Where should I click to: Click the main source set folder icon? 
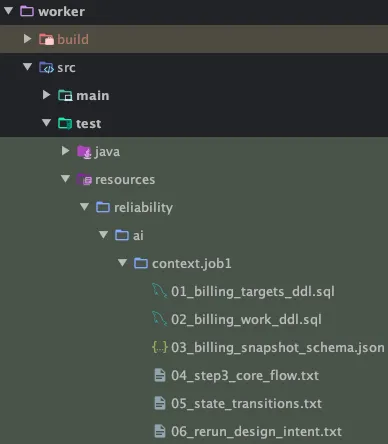coord(65,95)
